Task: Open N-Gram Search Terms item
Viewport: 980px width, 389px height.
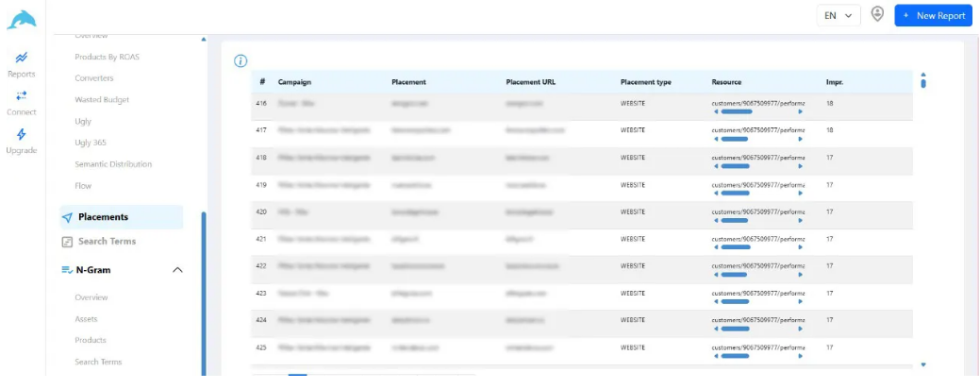Action: click(x=98, y=362)
